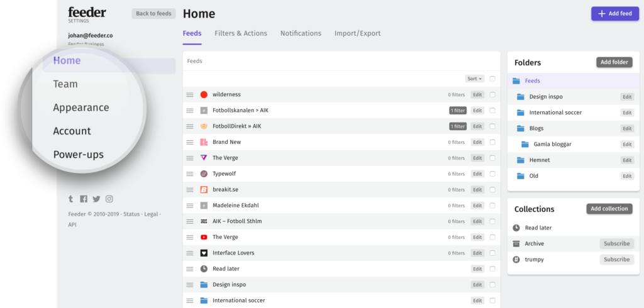The height and width of the screenshot is (308, 644).
Task: Click the Add collection button
Action: tap(609, 209)
